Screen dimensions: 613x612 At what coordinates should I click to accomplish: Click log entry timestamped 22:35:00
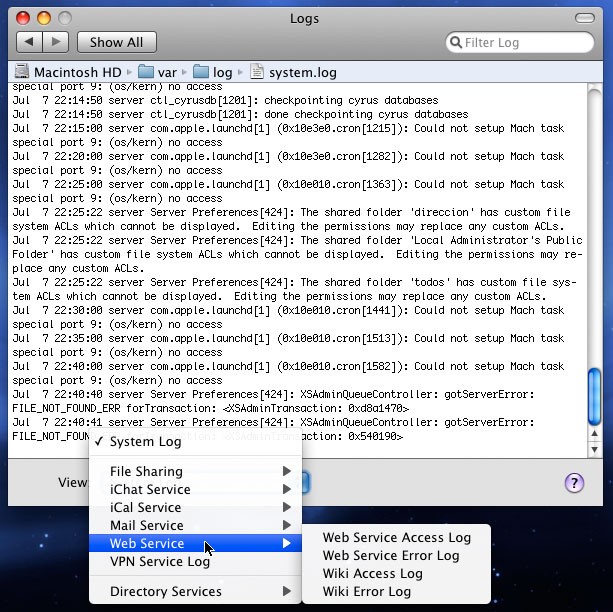tap(288, 345)
